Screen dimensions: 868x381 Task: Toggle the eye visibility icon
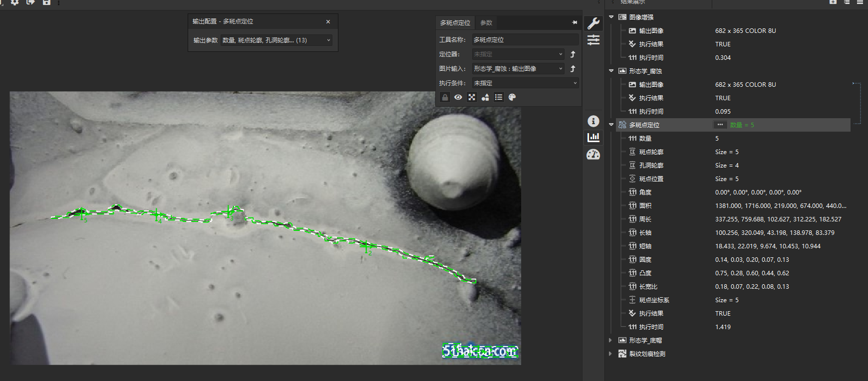(x=458, y=97)
